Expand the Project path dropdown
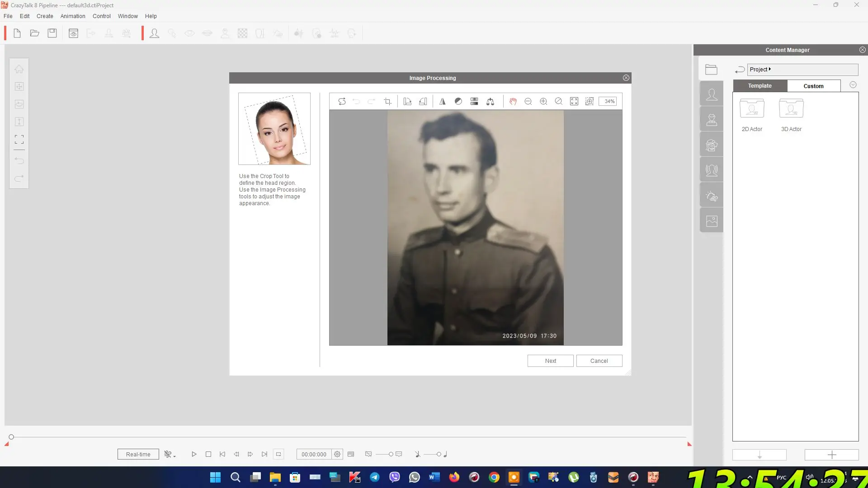Viewport: 868px width, 488px height. coord(769,69)
